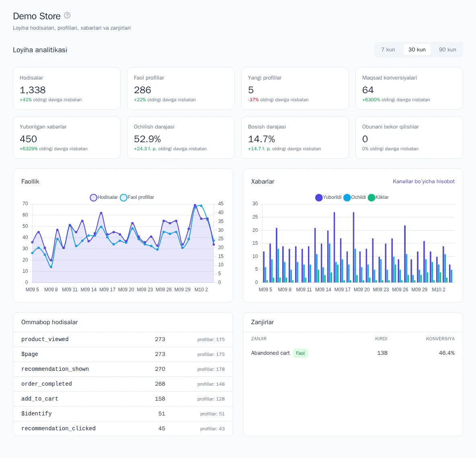This screenshot has height=458, width=476.
Task: Open the recommendation_clicked event row
Action: (x=123, y=429)
